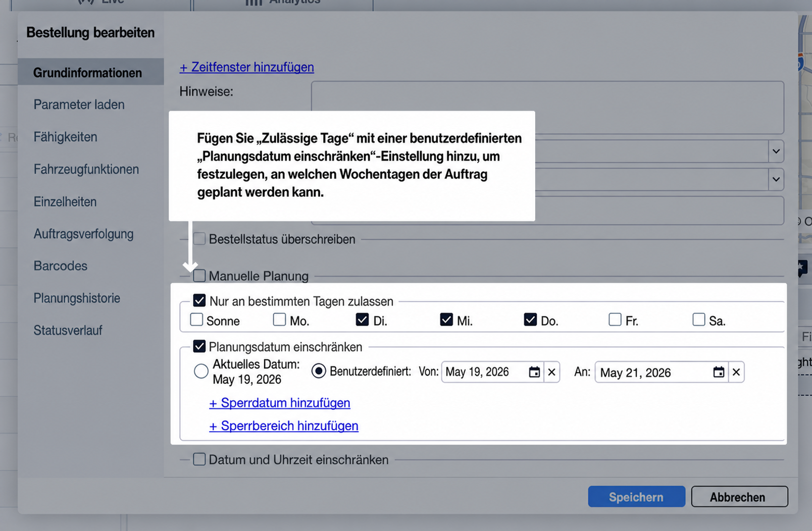
Task: Open the Fähigkeiten section
Action: pos(66,137)
